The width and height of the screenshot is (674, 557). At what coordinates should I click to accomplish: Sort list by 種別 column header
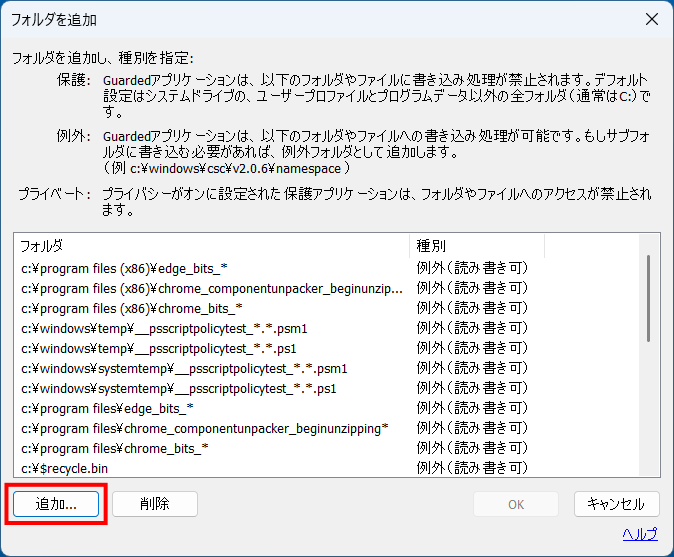pyautogui.click(x=476, y=245)
